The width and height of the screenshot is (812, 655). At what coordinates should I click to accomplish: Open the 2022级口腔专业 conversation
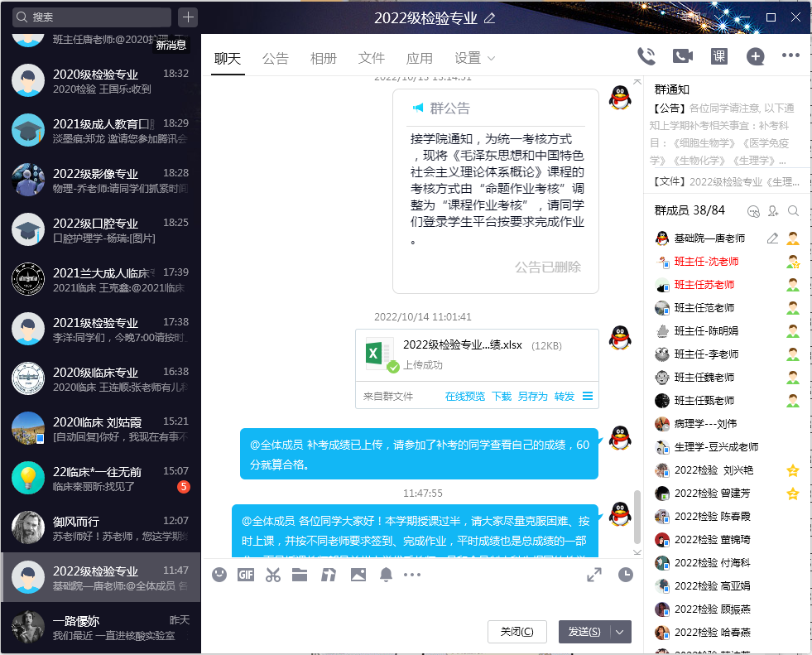[100, 230]
